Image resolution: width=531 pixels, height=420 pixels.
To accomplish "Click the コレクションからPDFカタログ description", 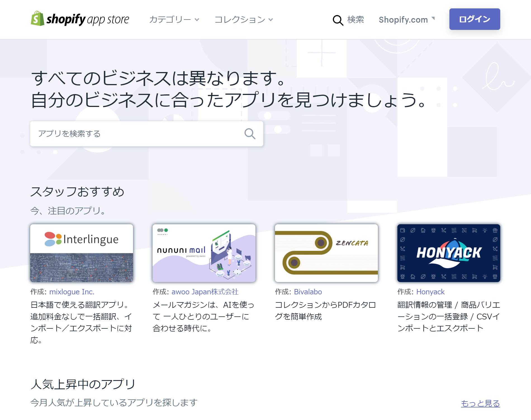I will [x=326, y=311].
